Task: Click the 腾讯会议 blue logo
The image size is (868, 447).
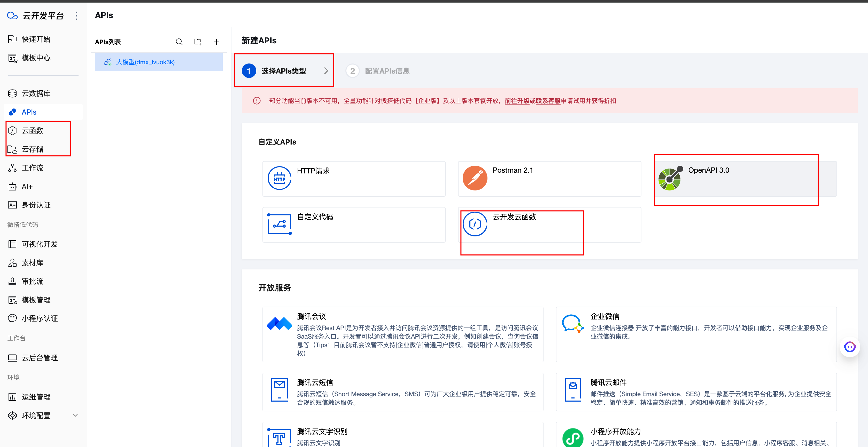Action: pos(279,324)
